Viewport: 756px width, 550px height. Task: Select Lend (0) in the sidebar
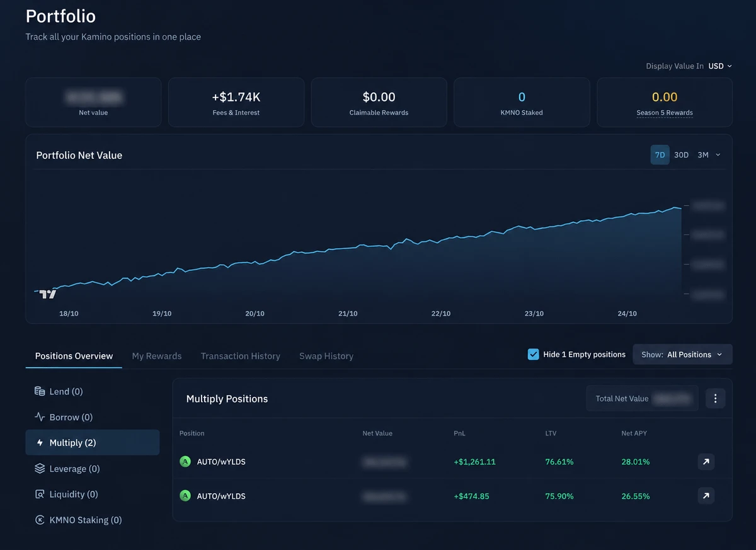point(93,391)
